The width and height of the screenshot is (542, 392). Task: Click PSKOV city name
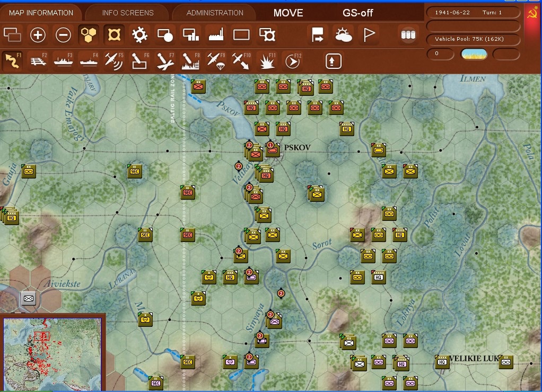coord(298,147)
